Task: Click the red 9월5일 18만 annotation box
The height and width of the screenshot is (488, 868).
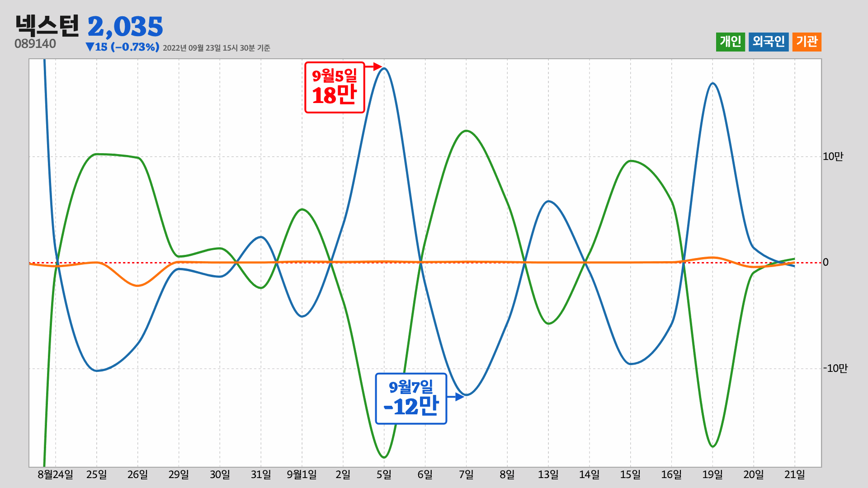Action: point(335,87)
